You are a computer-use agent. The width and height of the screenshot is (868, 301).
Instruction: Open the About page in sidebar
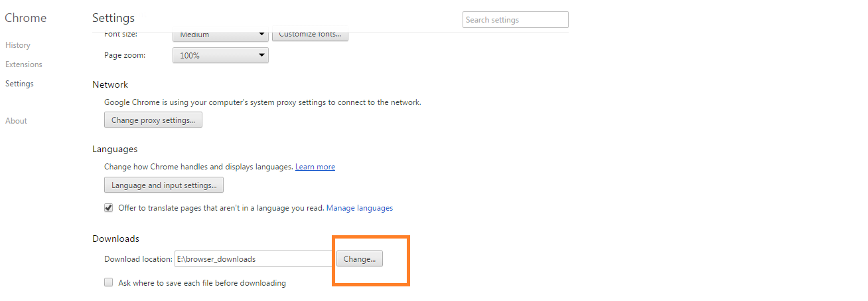16,121
